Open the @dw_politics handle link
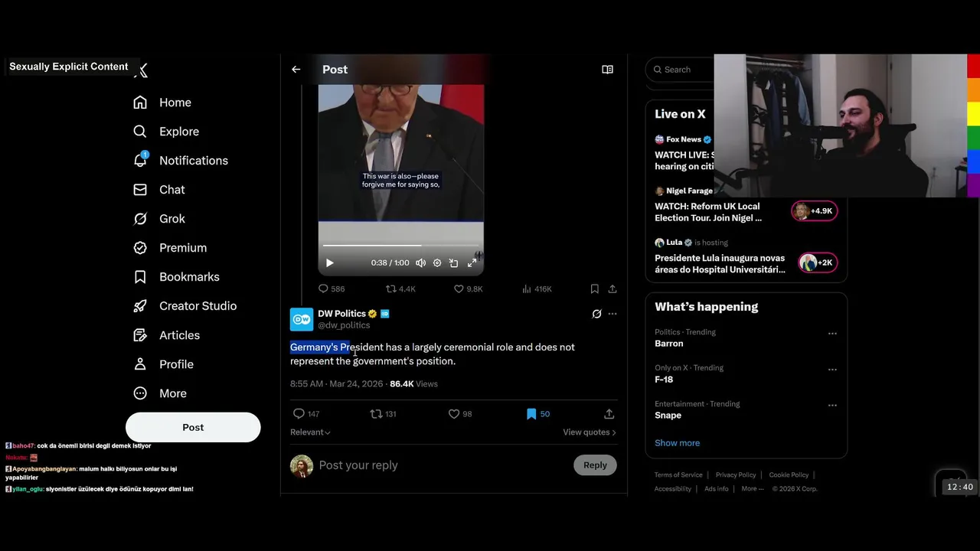This screenshot has height=551, width=980. [x=344, y=325]
